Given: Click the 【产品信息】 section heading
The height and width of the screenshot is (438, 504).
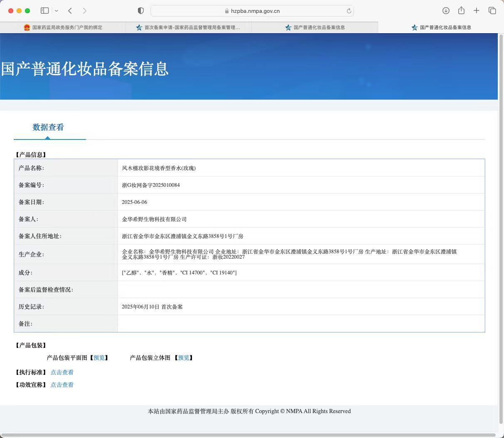Looking at the screenshot, I should point(31,155).
